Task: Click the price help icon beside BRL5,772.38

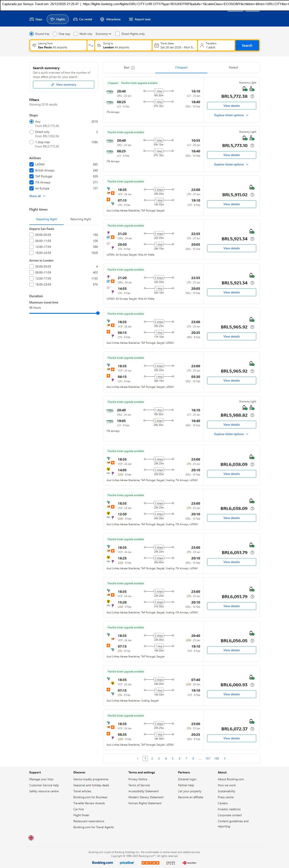Action: point(252,96)
